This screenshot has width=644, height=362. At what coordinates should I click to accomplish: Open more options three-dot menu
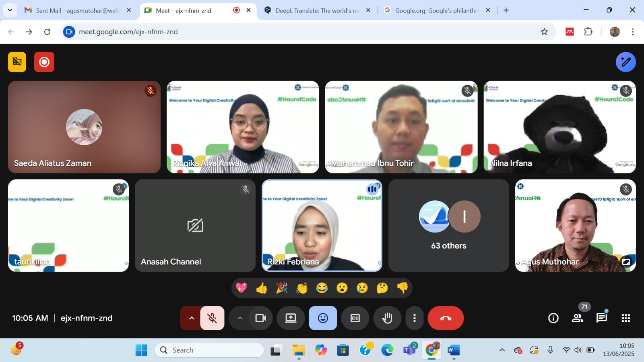[414, 318]
